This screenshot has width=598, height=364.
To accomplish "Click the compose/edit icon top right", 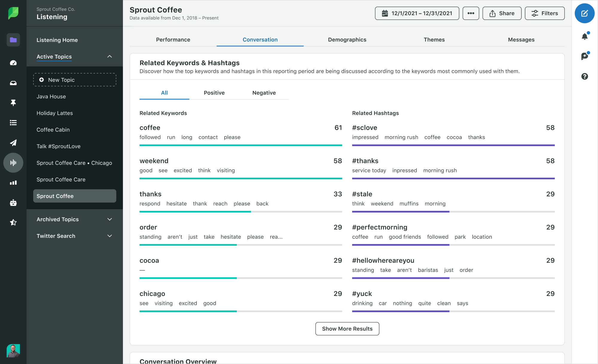I will coord(585,13).
